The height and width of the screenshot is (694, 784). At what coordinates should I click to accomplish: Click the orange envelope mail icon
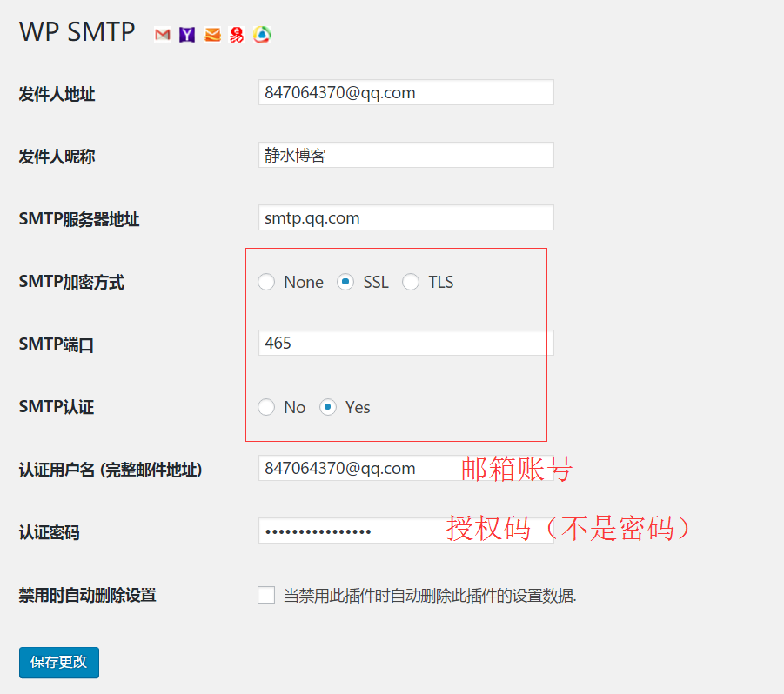pyautogui.click(x=212, y=35)
